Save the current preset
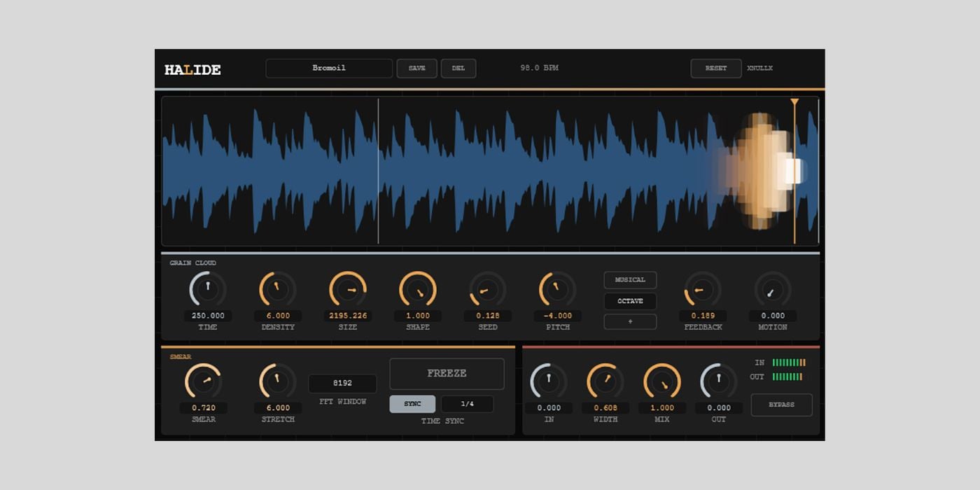 pyautogui.click(x=416, y=68)
